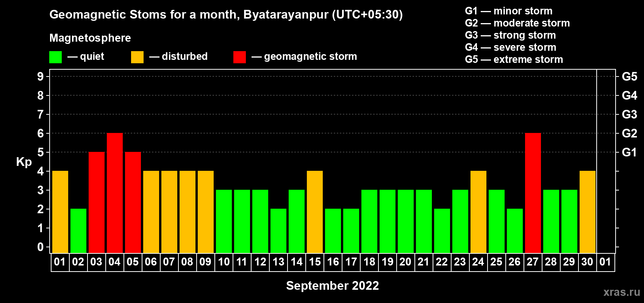Click the Kp axis title
The image size is (644, 303).
[x=24, y=162]
